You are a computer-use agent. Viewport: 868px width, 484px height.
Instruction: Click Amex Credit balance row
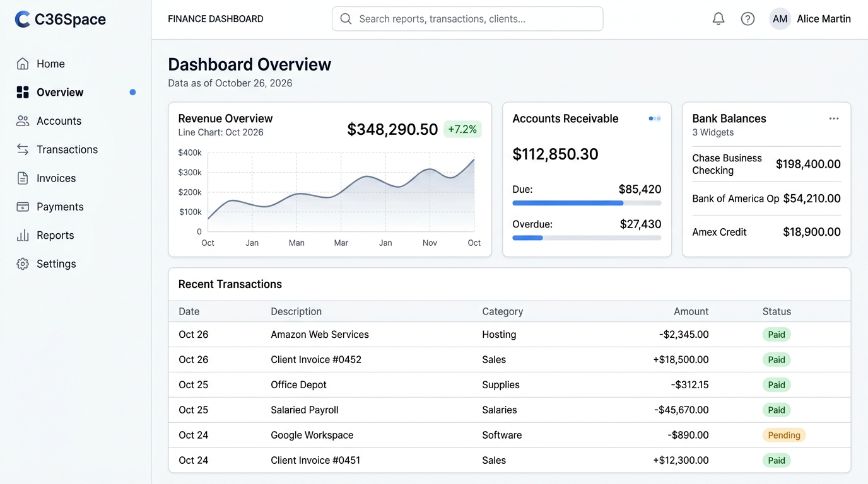[766, 232]
